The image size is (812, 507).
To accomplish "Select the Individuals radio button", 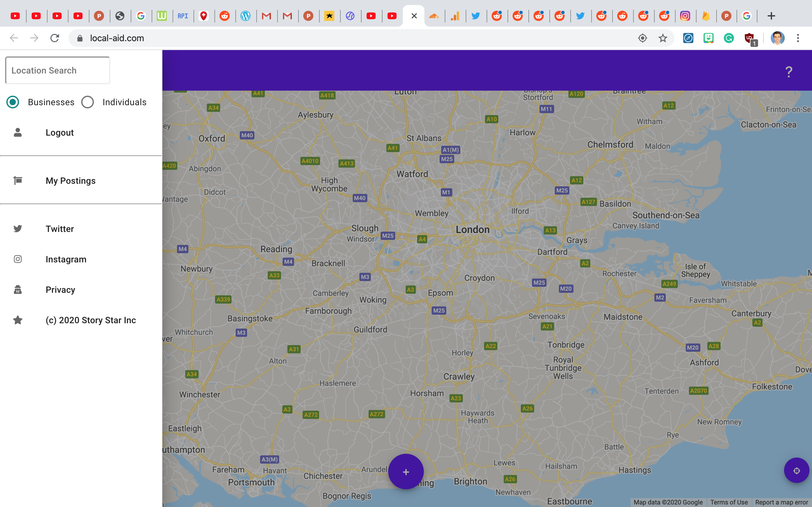I will click(x=88, y=102).
